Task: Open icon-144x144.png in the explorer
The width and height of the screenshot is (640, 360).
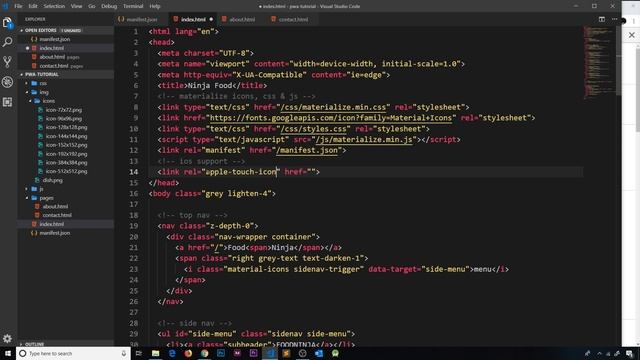Action: tap(67, 136)
